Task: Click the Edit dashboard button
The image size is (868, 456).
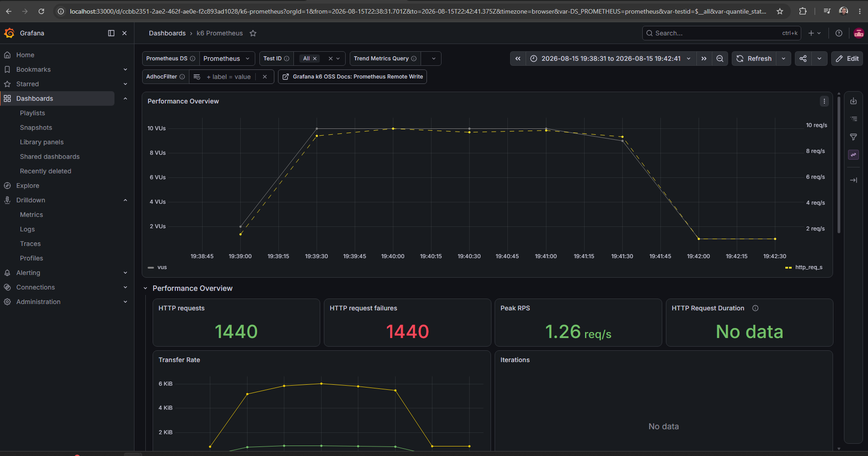Action: pyautogui.click(x=847, y=59)
